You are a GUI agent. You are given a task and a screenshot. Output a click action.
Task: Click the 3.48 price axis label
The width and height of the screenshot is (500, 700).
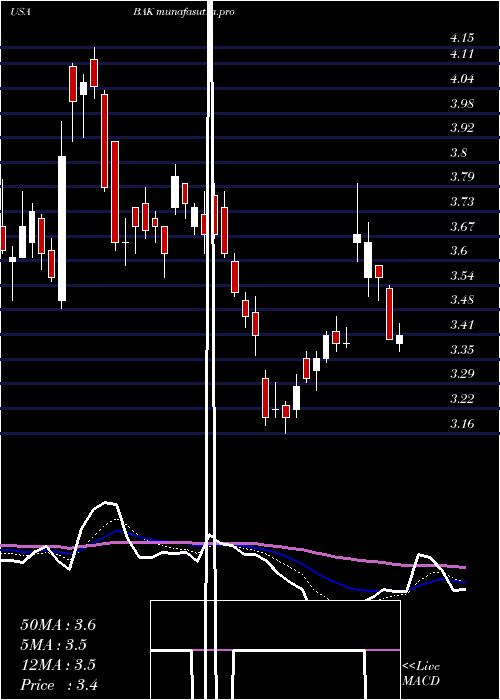[462, 300]
